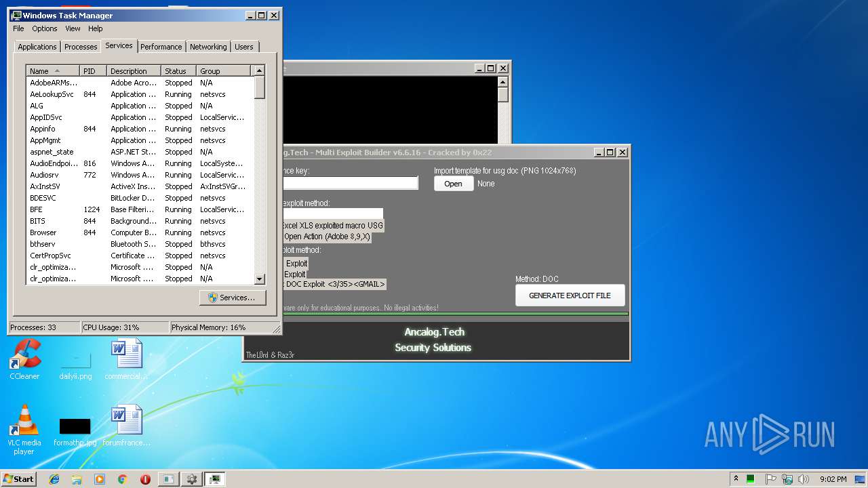Screen dimensions: 868x488
Task: Switch to Performance tab
Action: click(x=161, y=47)
